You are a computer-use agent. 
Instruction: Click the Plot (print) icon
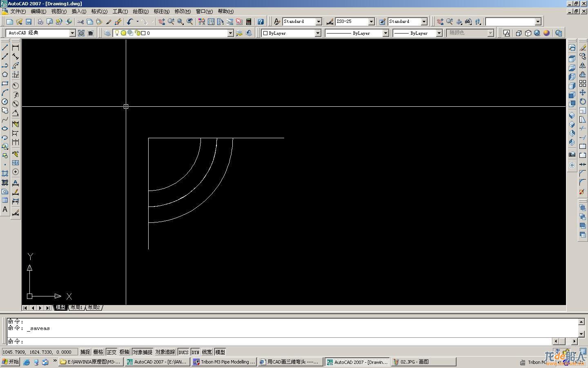pyautogui.click(x=40, y=22)
